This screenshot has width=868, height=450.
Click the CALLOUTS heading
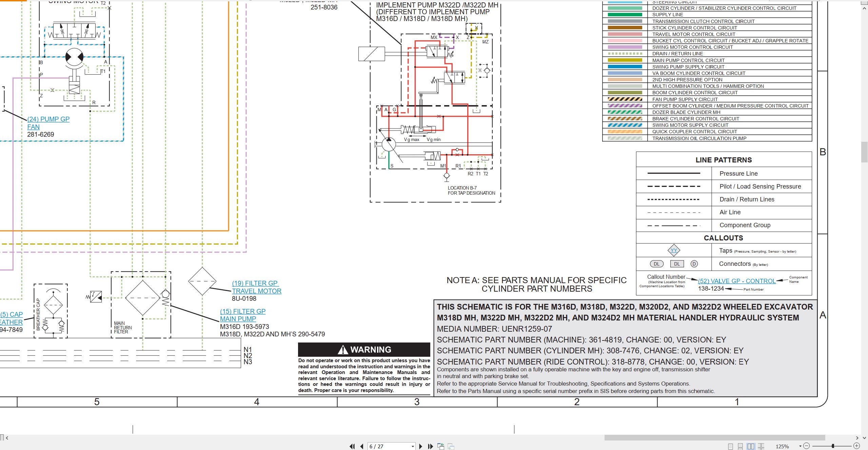coord(723,238)
